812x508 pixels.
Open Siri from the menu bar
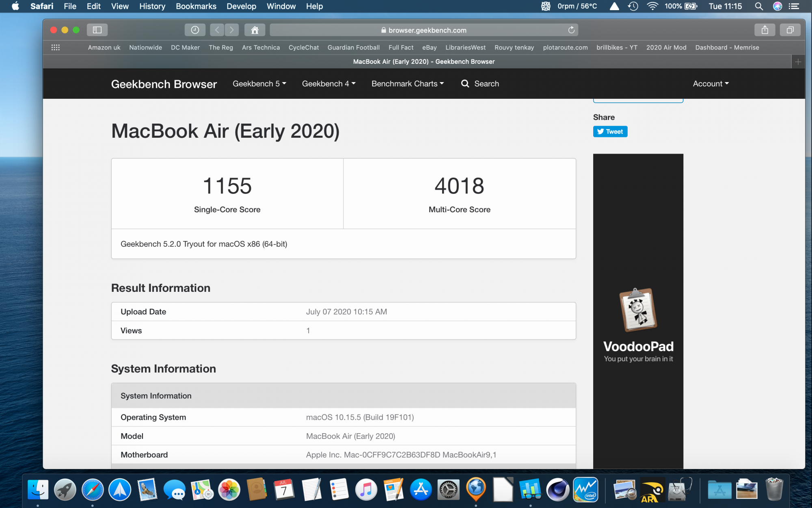(777, 6)
